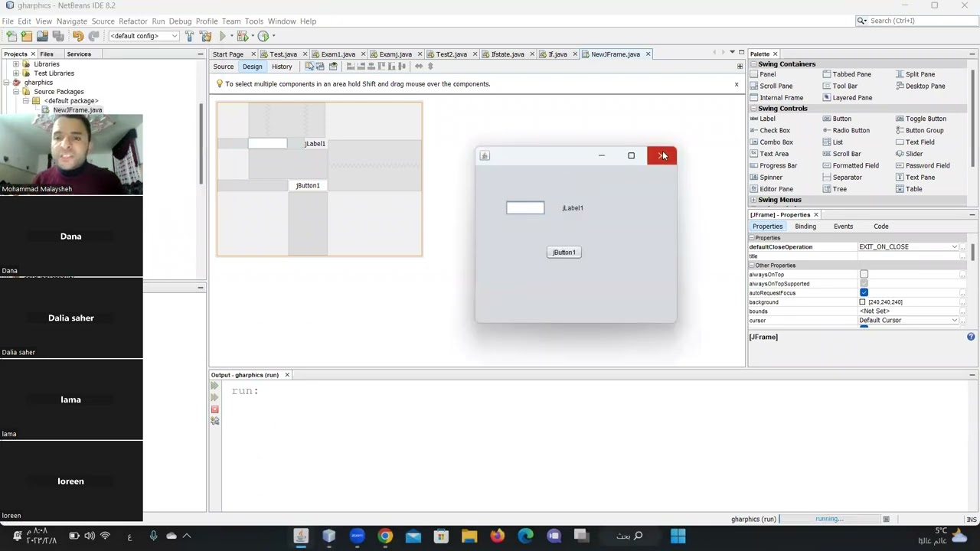The width and height of the screenshot is (980, 551).
Task: Activate Connection Mode in designer toolbar
Action: (321, 67)
